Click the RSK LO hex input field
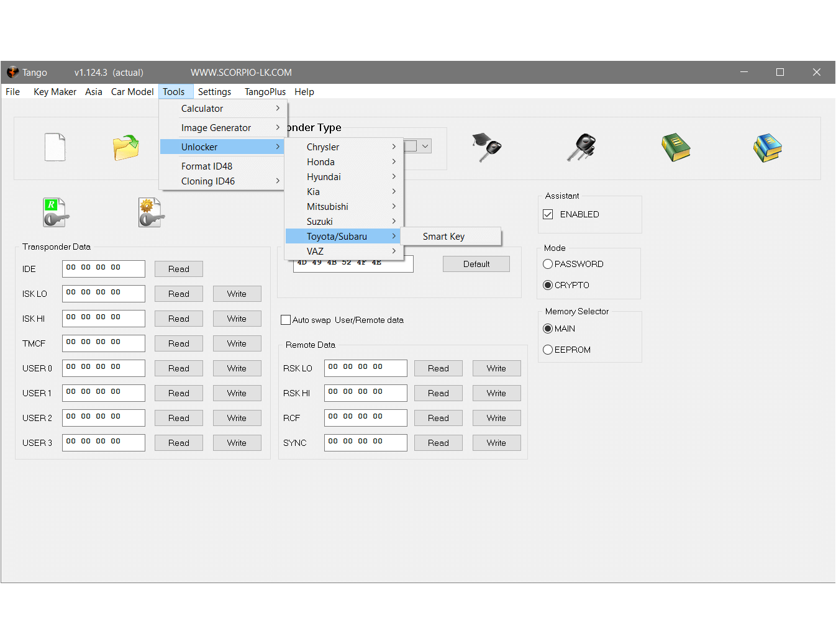Viewport: 836px width, 644px height. tap(366, 368)
